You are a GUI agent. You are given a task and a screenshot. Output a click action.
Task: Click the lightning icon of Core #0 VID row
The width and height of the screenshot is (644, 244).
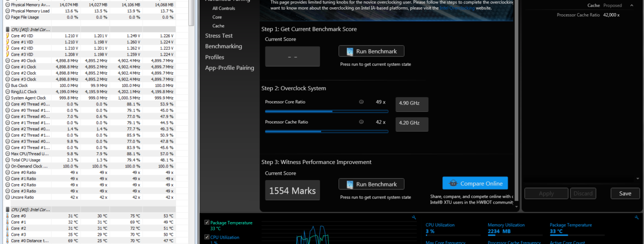pyautogui.click(x=7, y=36)
